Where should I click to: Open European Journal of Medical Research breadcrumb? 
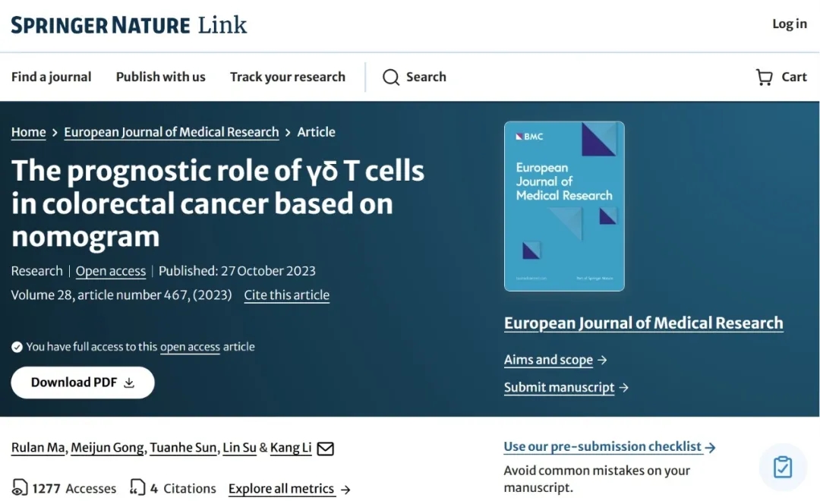172,132
